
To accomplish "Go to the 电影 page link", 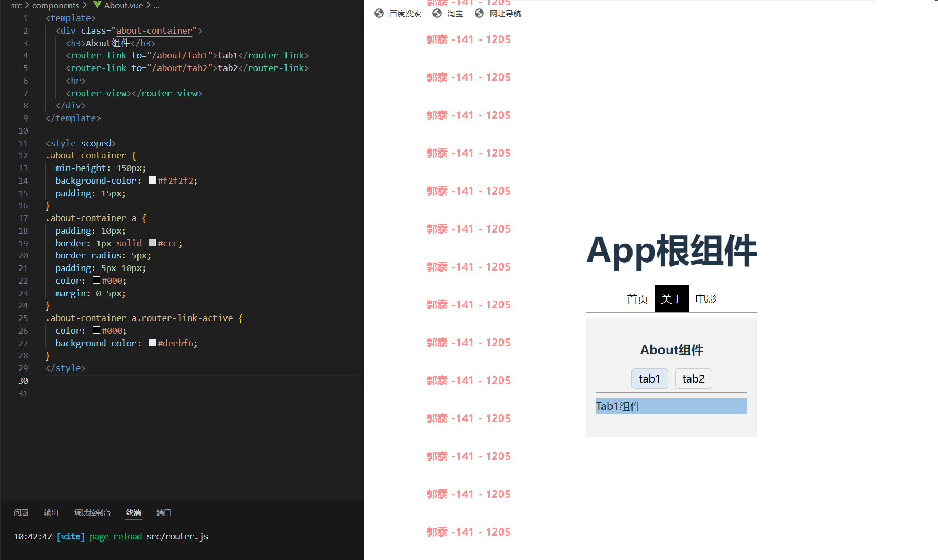I will click(x=706, y=299).
